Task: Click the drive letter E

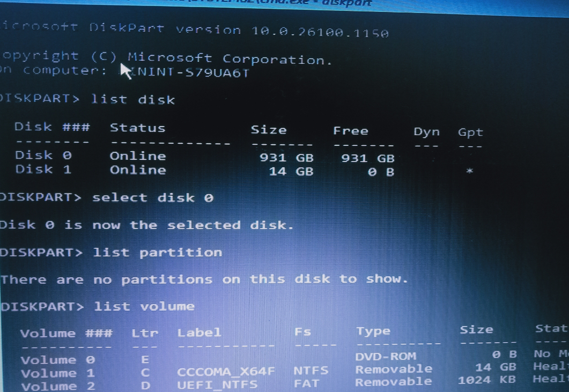Action: [x=143, y=360]
